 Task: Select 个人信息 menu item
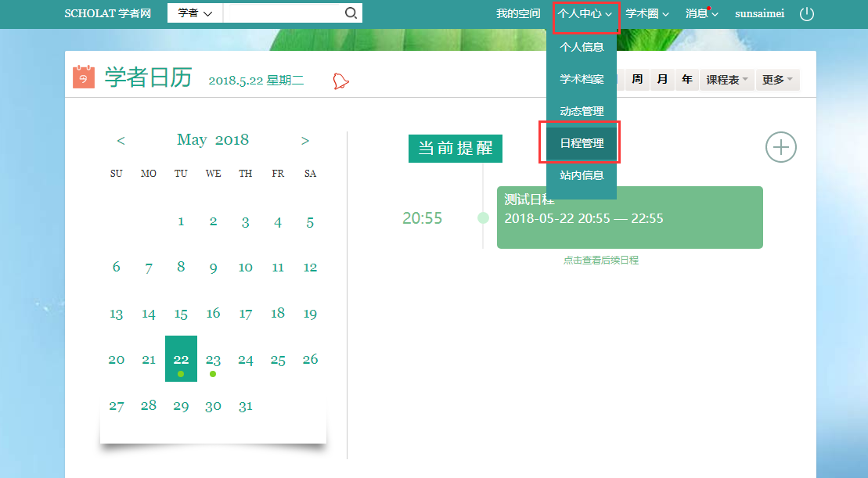pyautogui.click(x=582, y=47)
